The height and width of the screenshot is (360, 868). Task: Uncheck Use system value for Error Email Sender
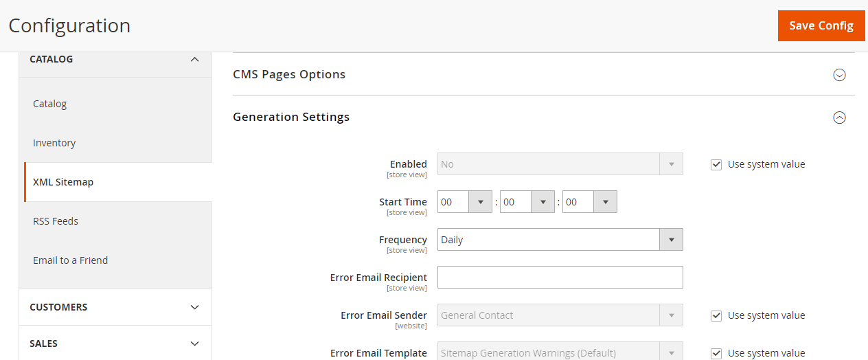click(x=716, y=316)
